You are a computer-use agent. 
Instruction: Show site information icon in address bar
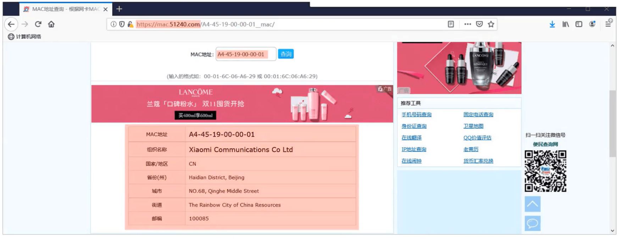(x=113, y=24)
